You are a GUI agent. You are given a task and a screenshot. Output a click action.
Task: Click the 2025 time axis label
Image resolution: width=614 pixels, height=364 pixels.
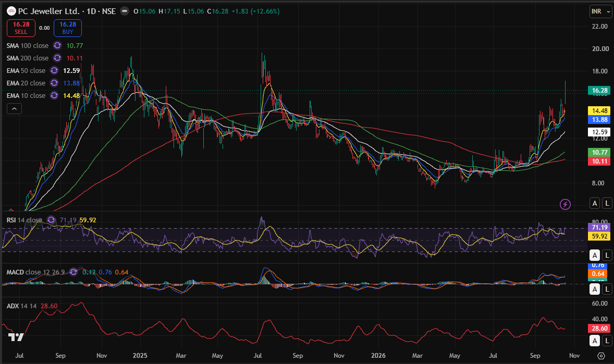point(140,355)
